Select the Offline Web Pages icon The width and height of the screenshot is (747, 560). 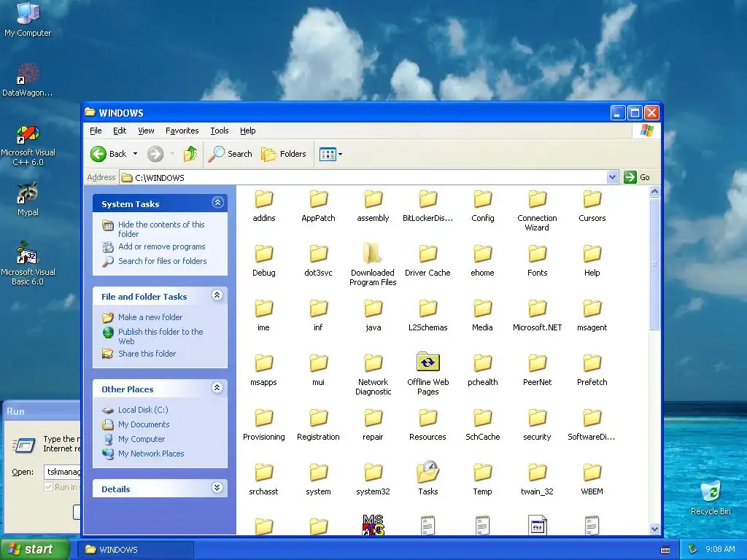click(427, 374)
